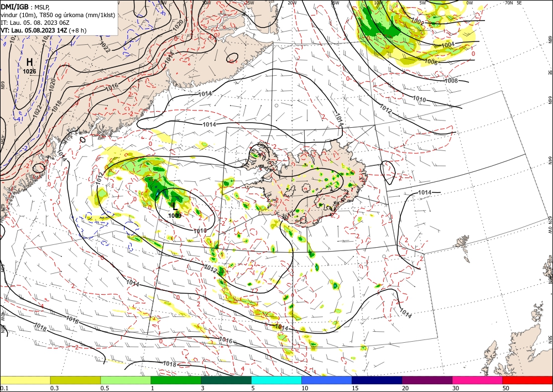The width and height of the screenshot is (553, 392).
Task: Select the green 1–3 mm legend swatch
Action: pos(176,380)
